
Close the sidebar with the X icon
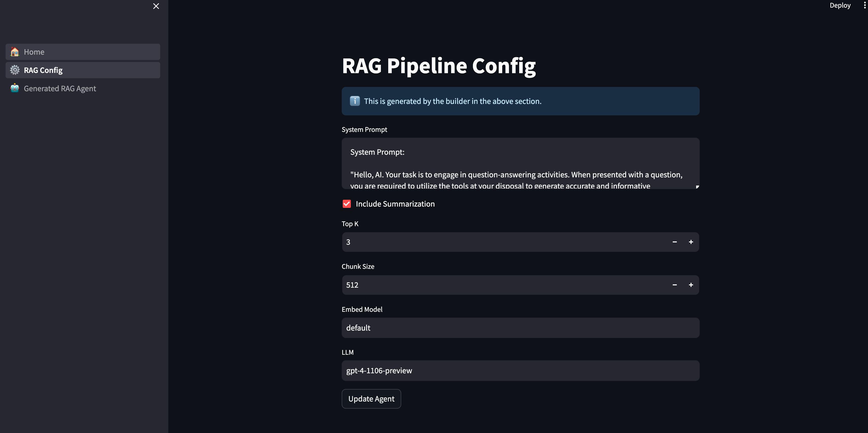pyautogui.click(x=156, y=6)
